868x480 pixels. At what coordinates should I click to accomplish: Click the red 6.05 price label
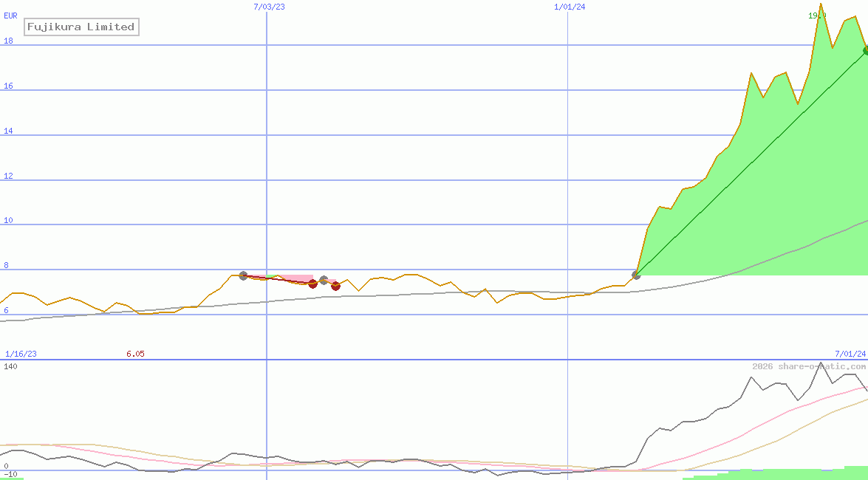point(135,353)
